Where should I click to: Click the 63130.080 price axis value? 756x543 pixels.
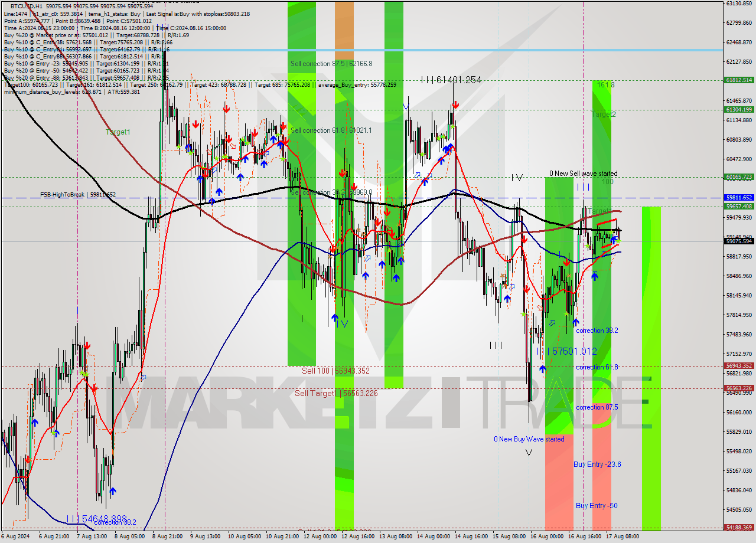point(739,3)
